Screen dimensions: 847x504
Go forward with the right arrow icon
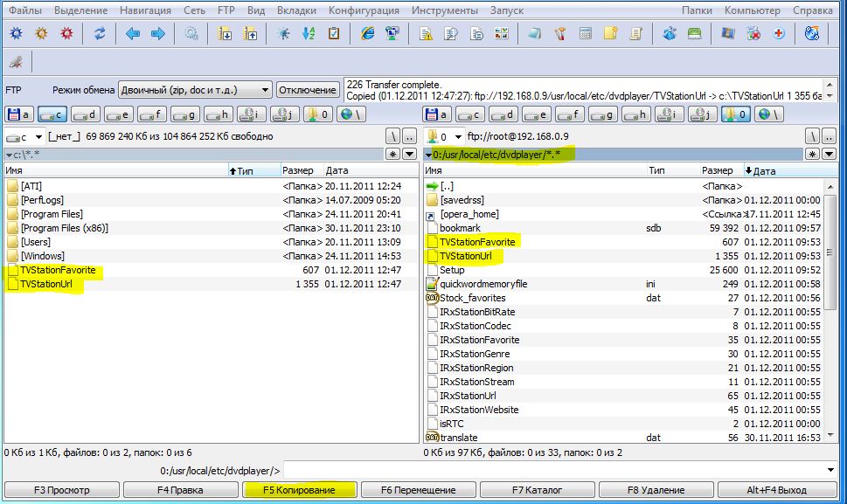click(x=157, y=33)
